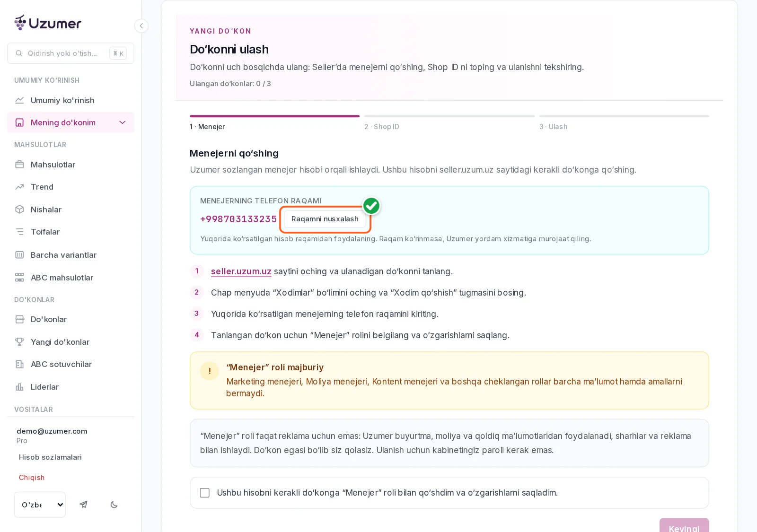This screenshot has width=757, height=532.
Task: Click the Nishalar cube icon
Action: [19, 209]
